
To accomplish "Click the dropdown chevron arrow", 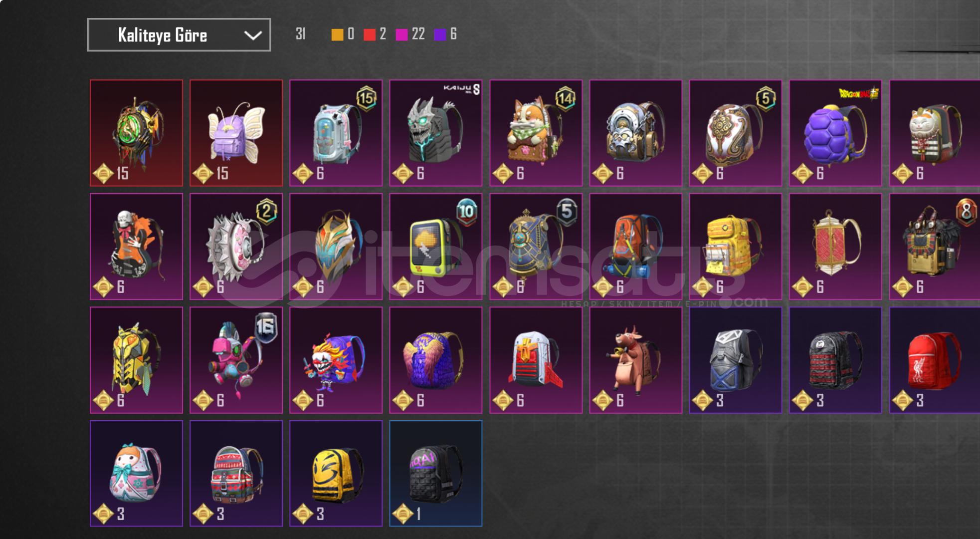I will [x=253, y=35].
